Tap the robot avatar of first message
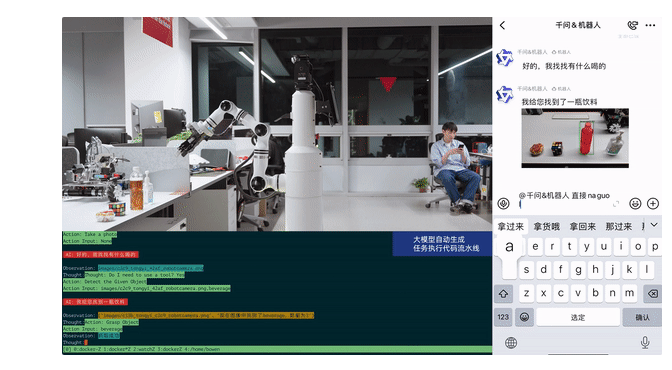 (x=504, y=57)
